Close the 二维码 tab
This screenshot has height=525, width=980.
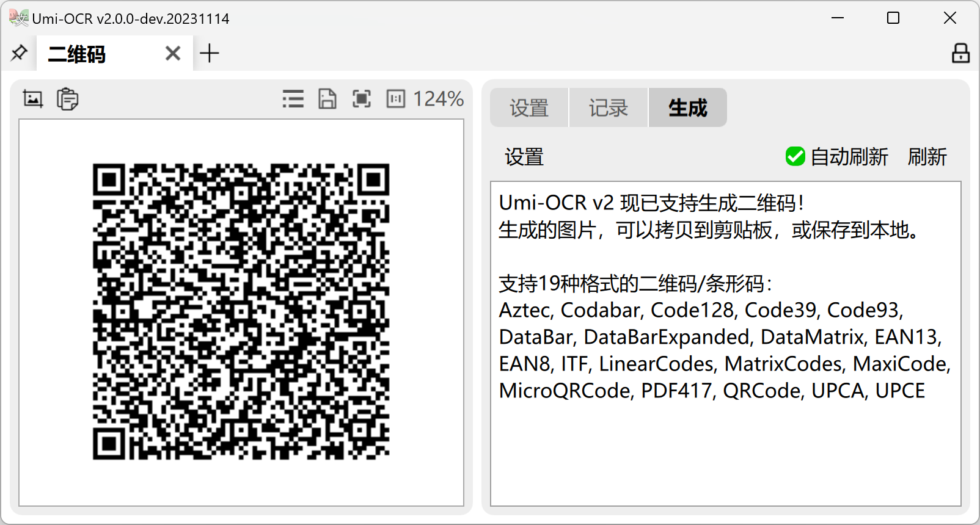coord(173,54)
